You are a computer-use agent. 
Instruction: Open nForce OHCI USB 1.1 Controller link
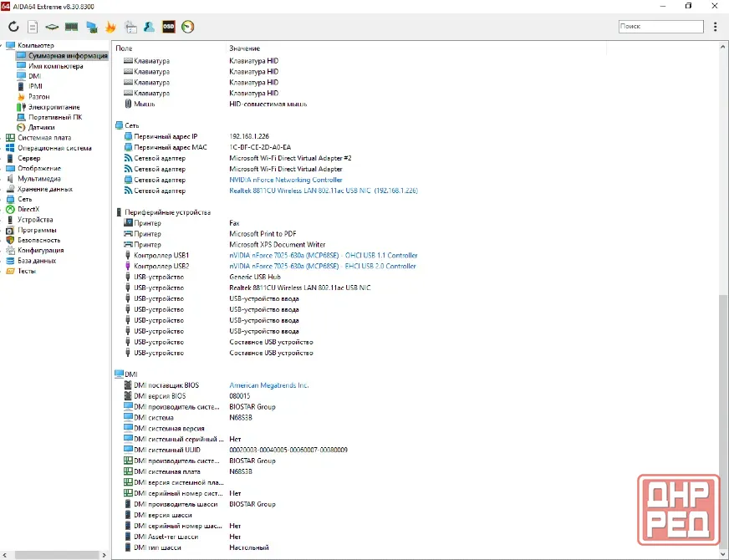(x=324, y=255)
